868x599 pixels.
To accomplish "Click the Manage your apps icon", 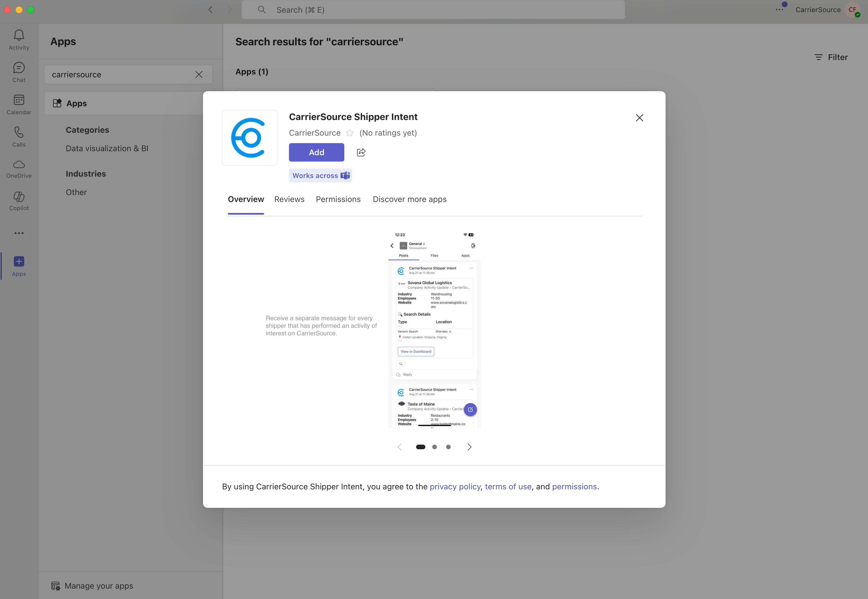I will [x=56, y=586].
